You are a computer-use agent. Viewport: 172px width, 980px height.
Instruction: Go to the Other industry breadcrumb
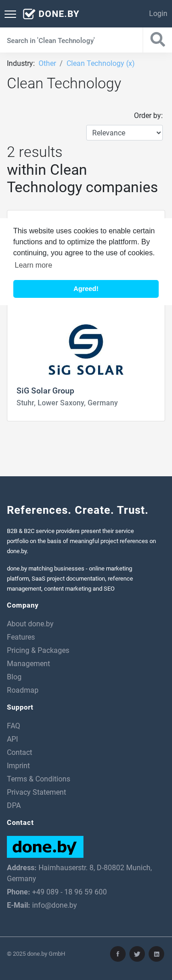(47, 64)
